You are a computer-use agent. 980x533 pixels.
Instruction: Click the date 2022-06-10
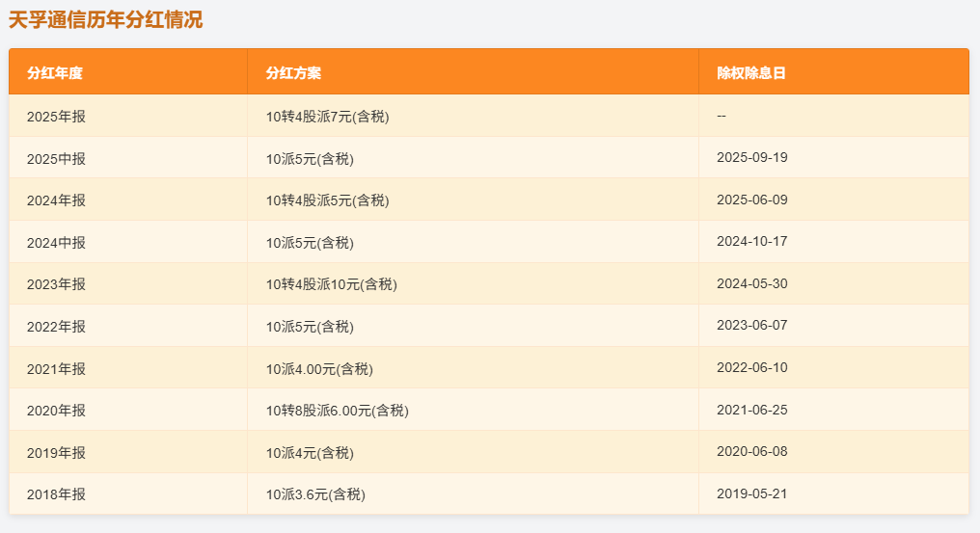pyautogui.click(x=751, y=367)
